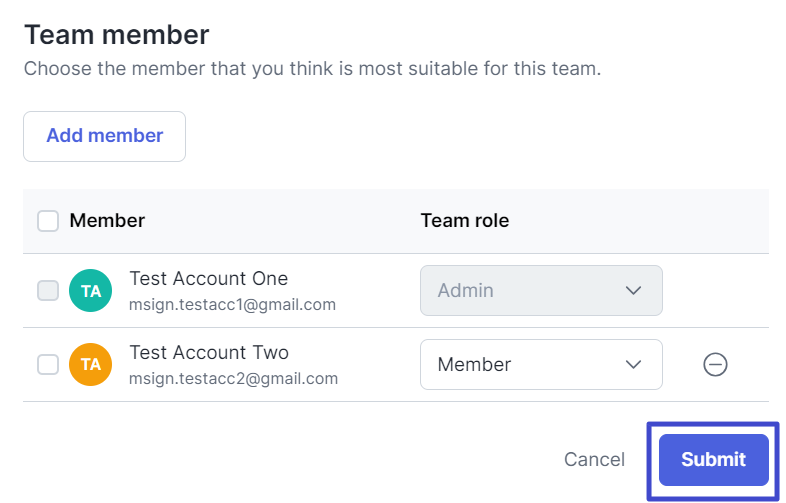The width and height of the screenshot is (786, 503).
Task: Click the orange TA avatar
Action: pyautogui.click(x=90, y=365)
